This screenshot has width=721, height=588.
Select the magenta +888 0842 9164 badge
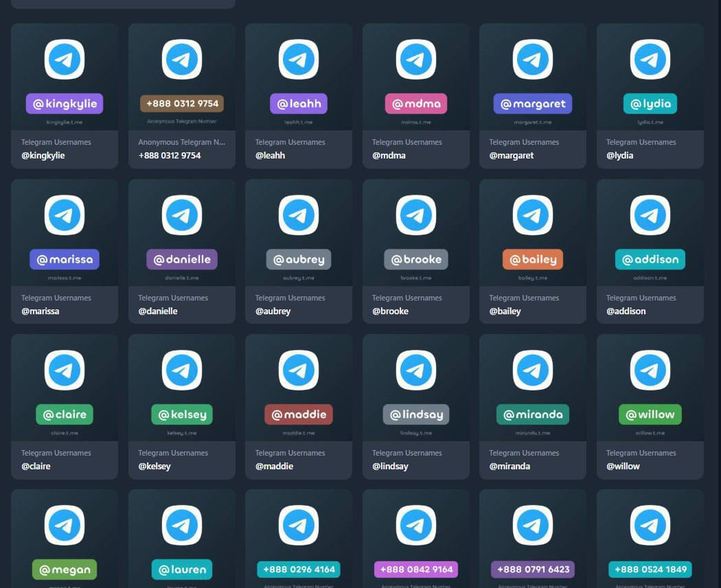tap(415, 569)
